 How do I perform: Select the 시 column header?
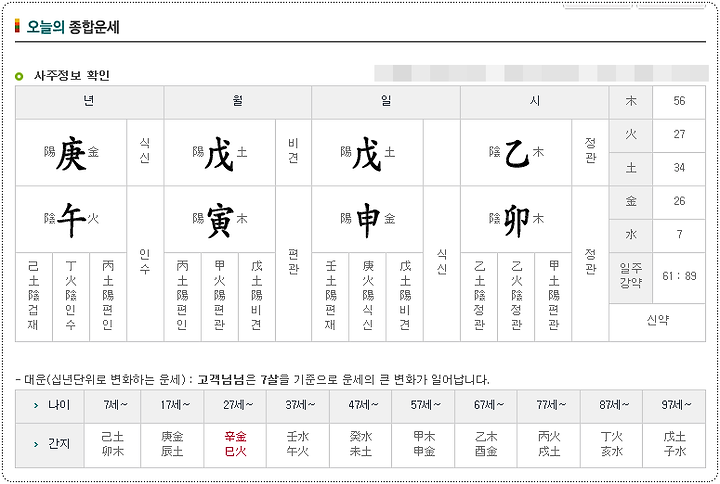click(534, 102)
